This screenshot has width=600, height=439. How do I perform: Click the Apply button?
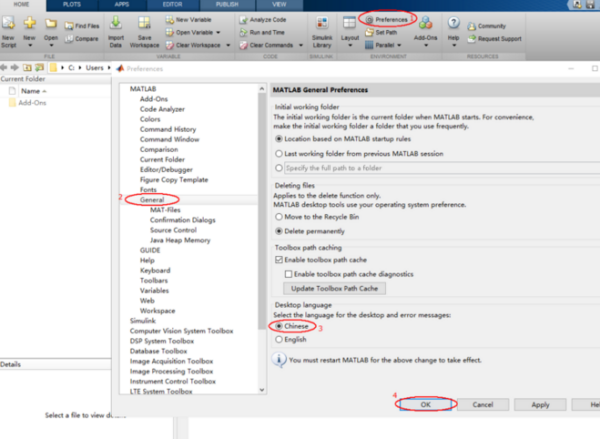(x=540, y=405)
